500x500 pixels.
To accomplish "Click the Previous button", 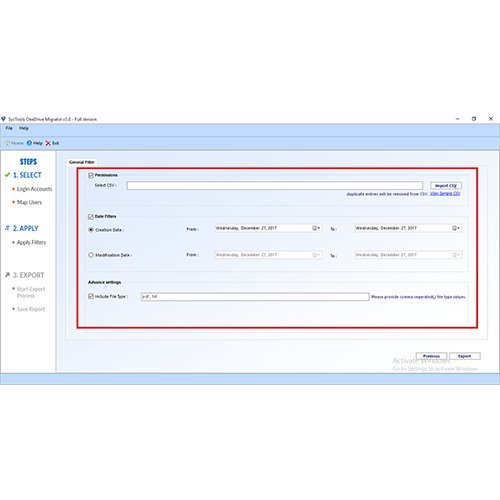I will 431,356.
